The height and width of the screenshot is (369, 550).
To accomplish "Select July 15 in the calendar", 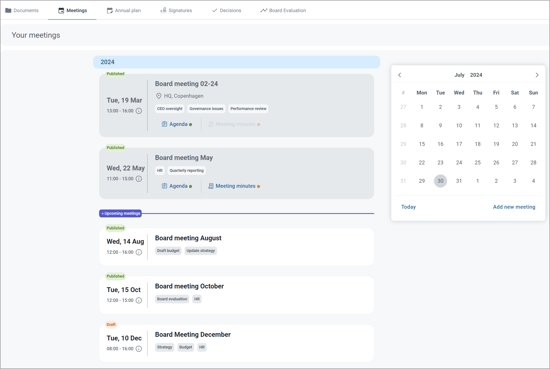I will click(422, 144).
